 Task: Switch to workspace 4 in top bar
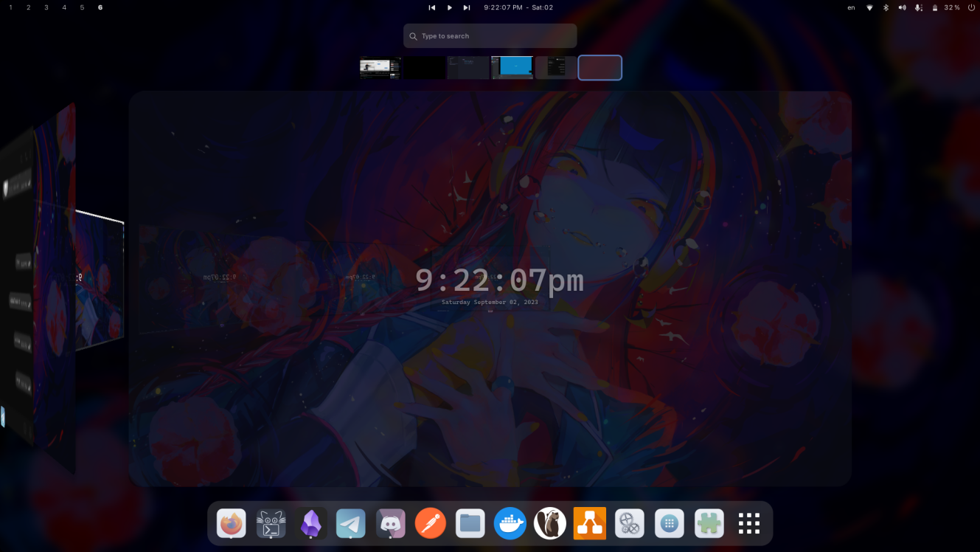click(64, 7)
